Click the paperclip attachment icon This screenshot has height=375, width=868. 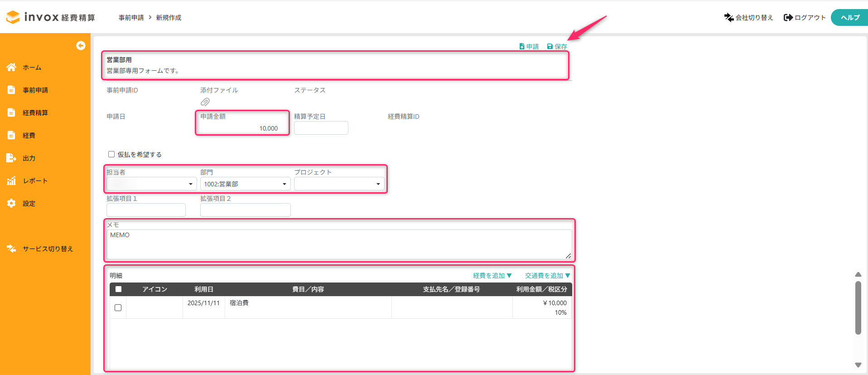[x=205, y=102]
